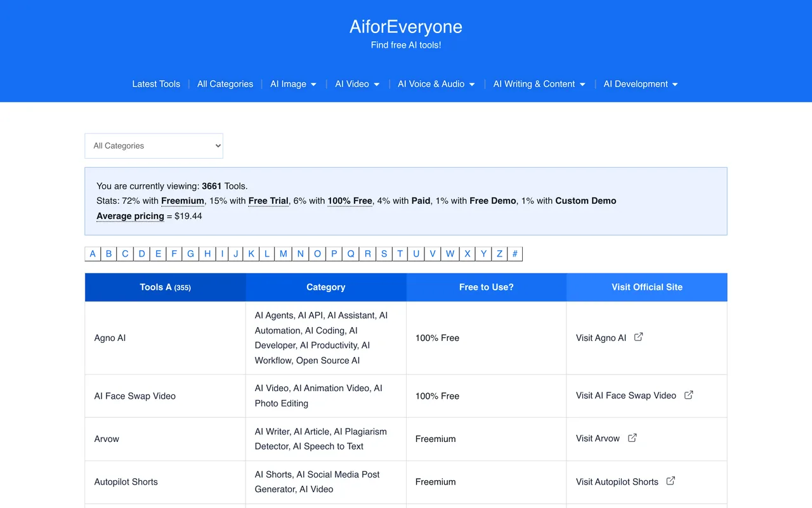Filter tools by letter B
This screenshot has width=812, height=508.
click(x=108, y=254)
